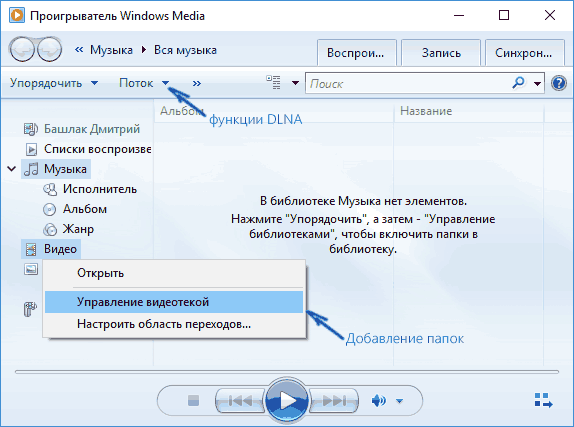This screenshot has width=574, height=427.
Task: Open the search options dropdown arrow
Action: point(537,83)
